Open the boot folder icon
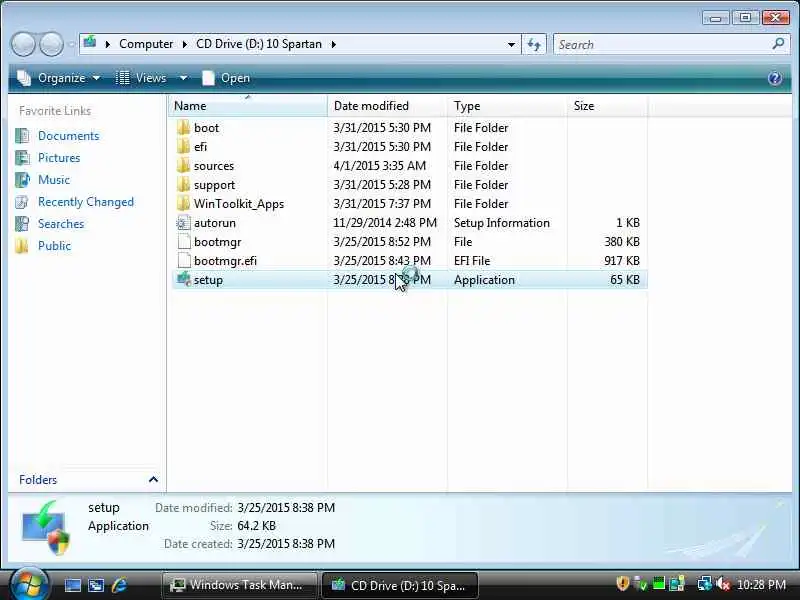800x600 pixels. [184, 128]
